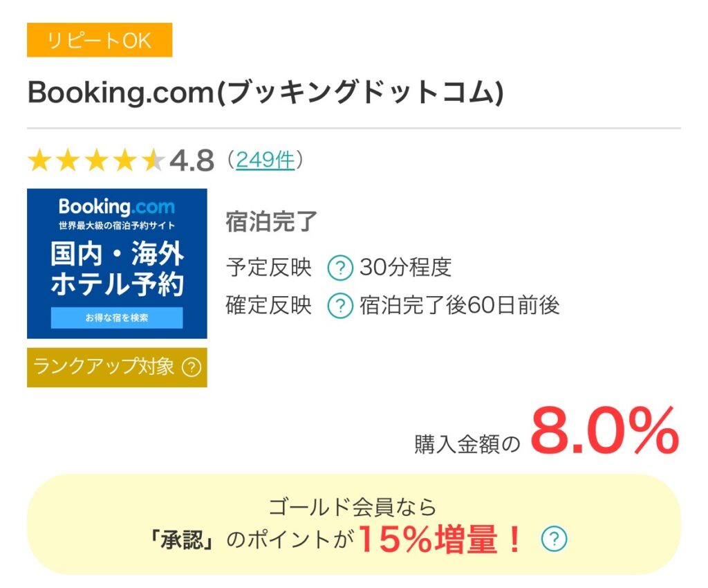The width and height of the screenshot is (708, 588).
Task: Tap the ゴールド会員なら text in promo banner
Action: click(x=353, y=507)
